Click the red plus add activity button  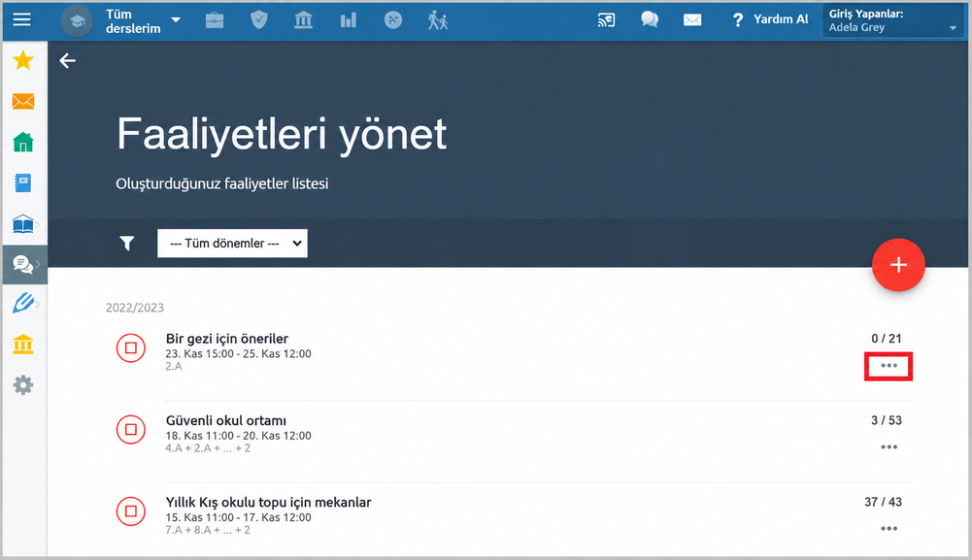(898, 265)
